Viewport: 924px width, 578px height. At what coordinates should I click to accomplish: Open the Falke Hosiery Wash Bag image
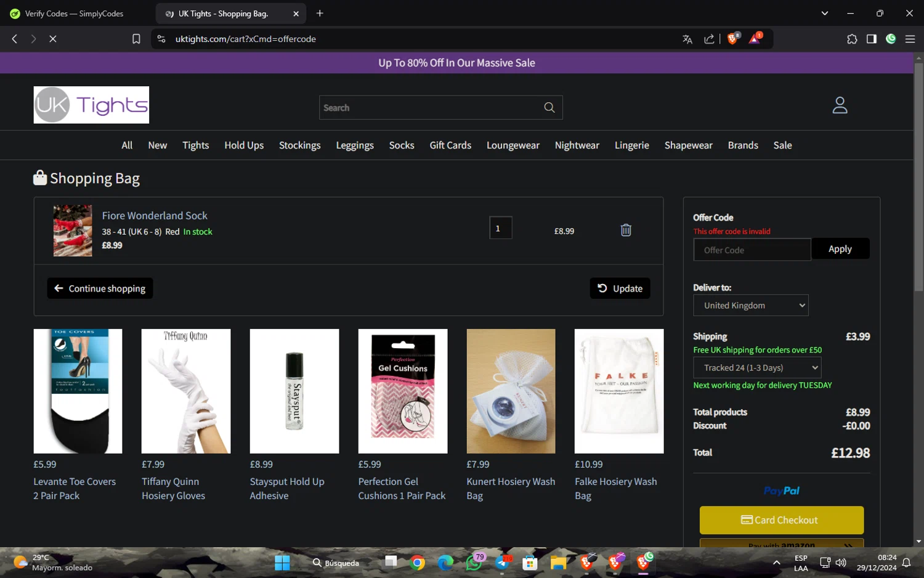[x=619, y=391]
